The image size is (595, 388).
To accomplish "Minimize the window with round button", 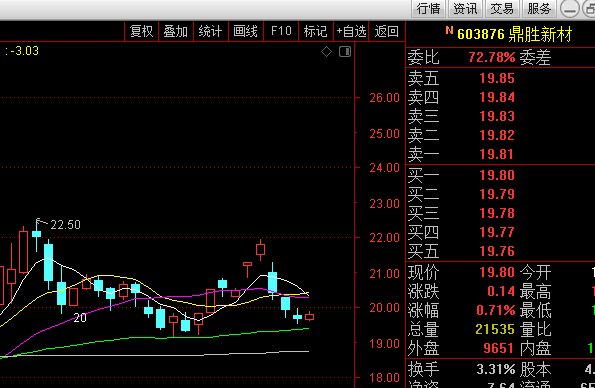I will tap(570, 9).
